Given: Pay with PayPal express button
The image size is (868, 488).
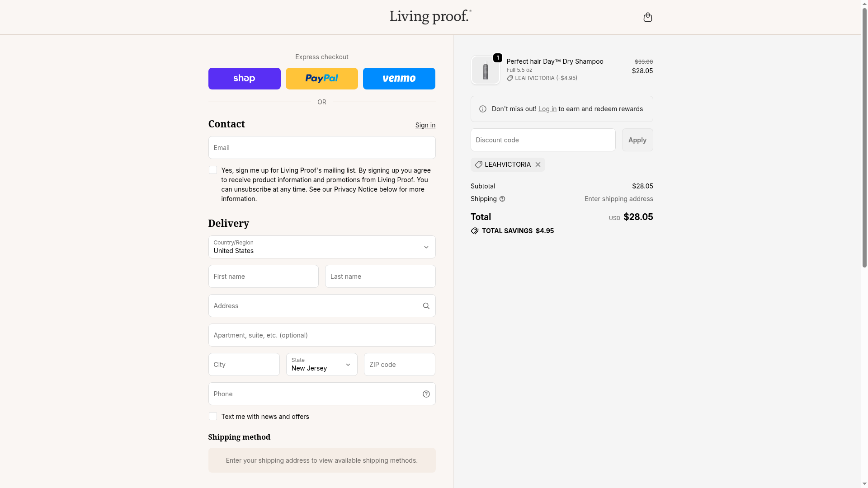Looking at the screenshot, I should [x=321, y=79].
